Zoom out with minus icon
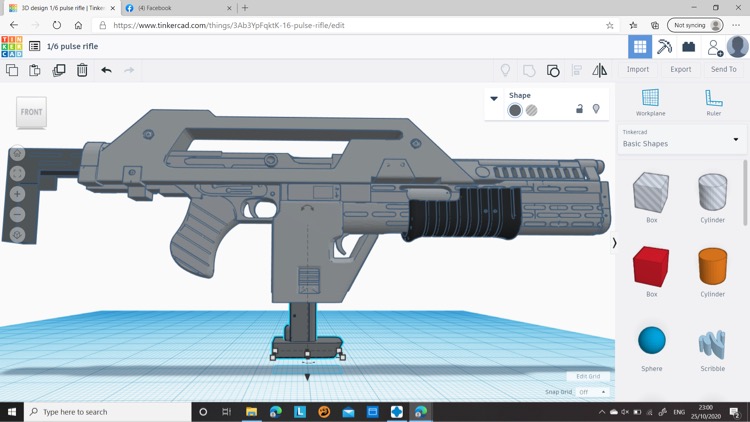750x422 pixels. [17, 214]
